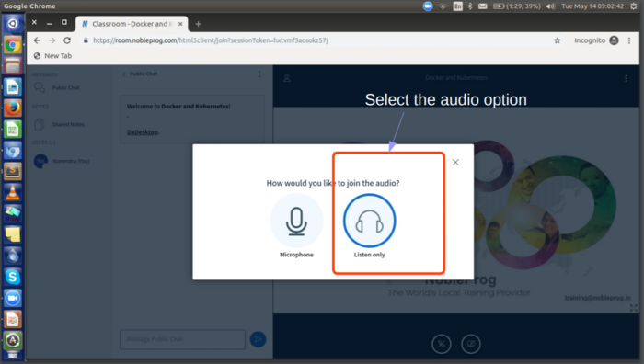Open the Zoom tray indicator in top panel
This screenshot has width=644, height=364.
pos(428,6)
